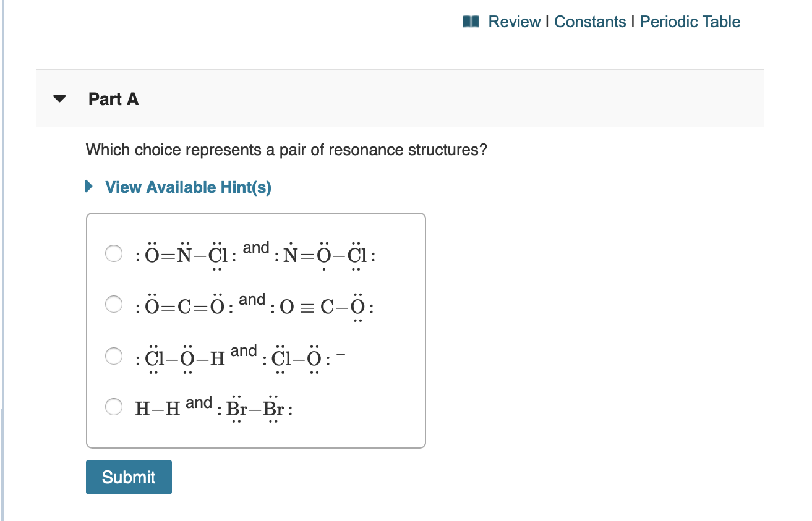Open the Review link
Viewport: 812px width, 521px height.
pyautogui.click(x=514, y=22)
